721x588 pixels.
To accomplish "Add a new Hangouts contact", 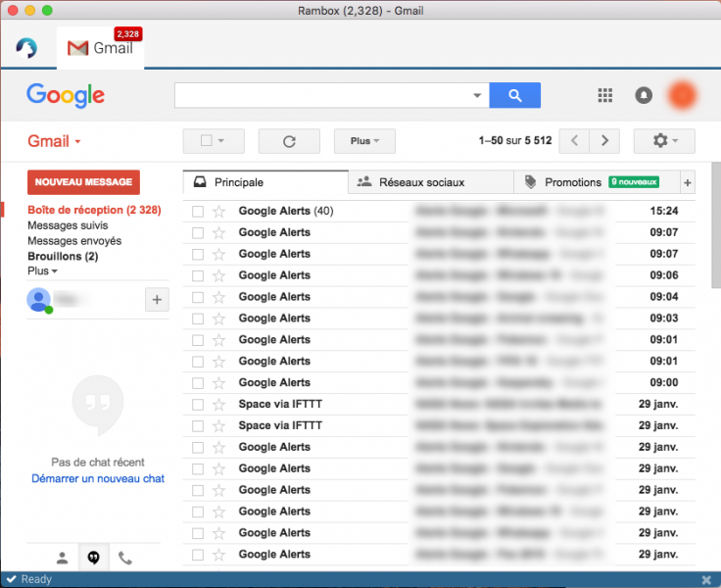I will point(157,300).
